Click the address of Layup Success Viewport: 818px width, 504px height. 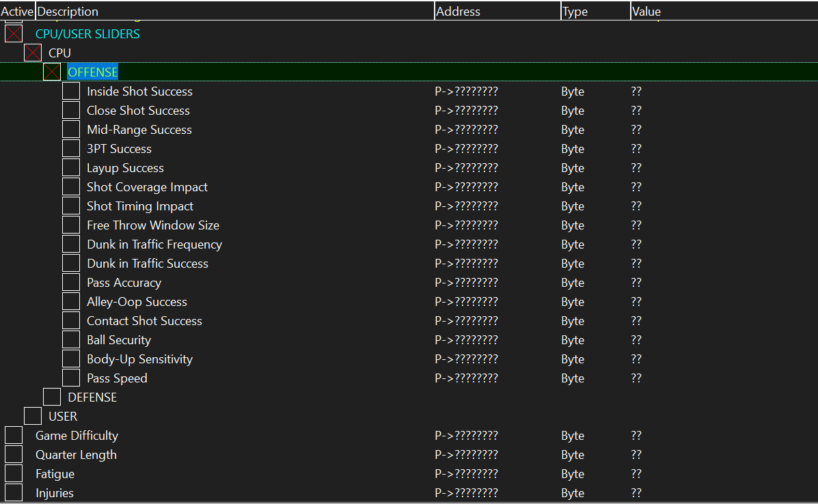click(x=466, y=168)
